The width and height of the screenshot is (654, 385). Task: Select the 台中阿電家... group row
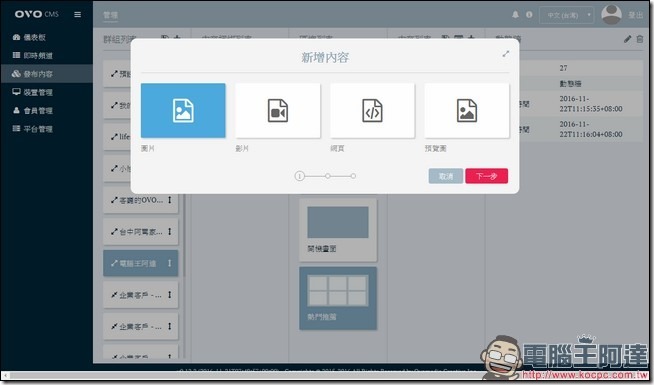pyautogui.click(x=141, y=232)
